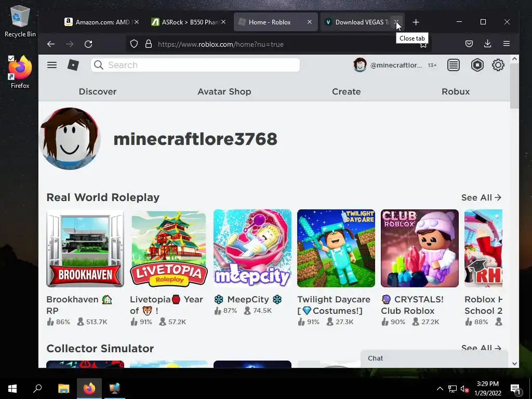Click the page vertical scrollbar thumb
Screen dimensions: 532x399
(514, 86)
